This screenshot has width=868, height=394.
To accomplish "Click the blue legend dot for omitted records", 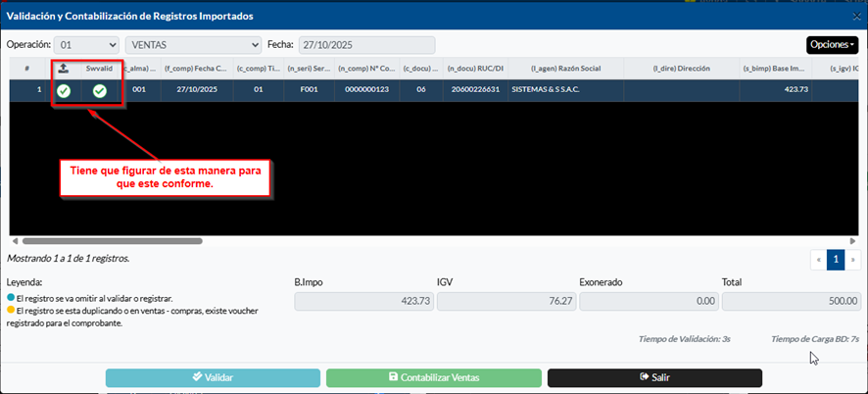I will tap(11, 298).
